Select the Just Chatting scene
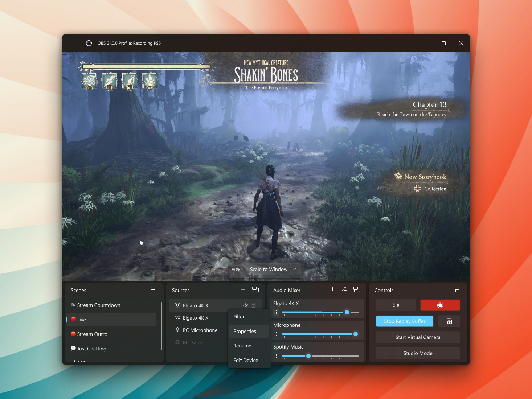 coord(91,349)
